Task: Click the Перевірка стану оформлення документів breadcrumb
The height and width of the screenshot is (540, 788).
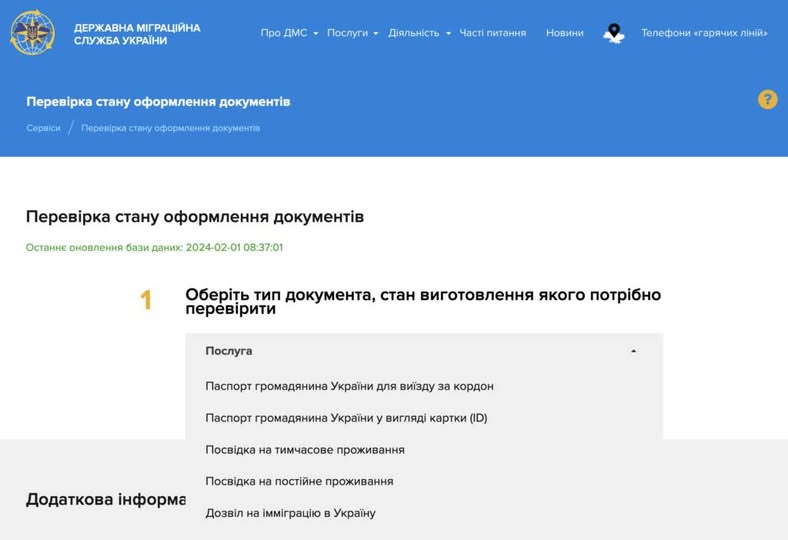Action: click(170, 128)
